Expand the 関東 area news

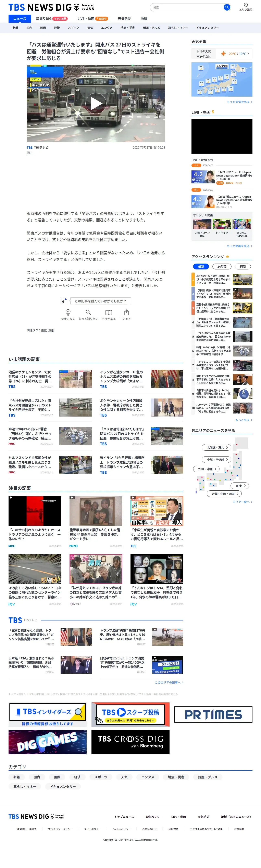coord(240,486)
